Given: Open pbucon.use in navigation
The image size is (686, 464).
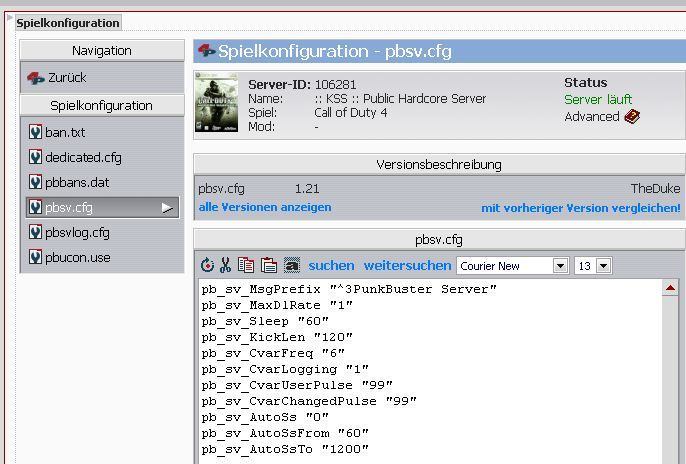Looking at the screenshot, I should coord(77,257).
